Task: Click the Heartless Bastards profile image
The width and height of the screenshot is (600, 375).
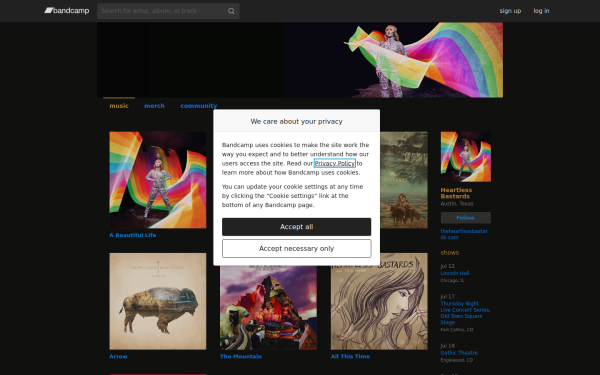Action: pos(466,157)
